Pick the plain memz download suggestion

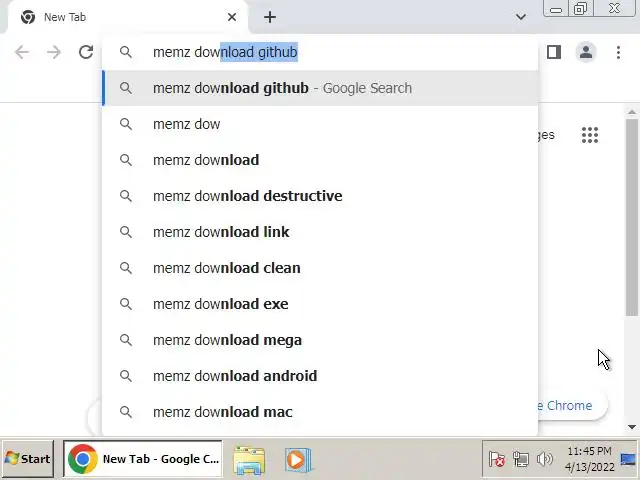click(320, 160)
